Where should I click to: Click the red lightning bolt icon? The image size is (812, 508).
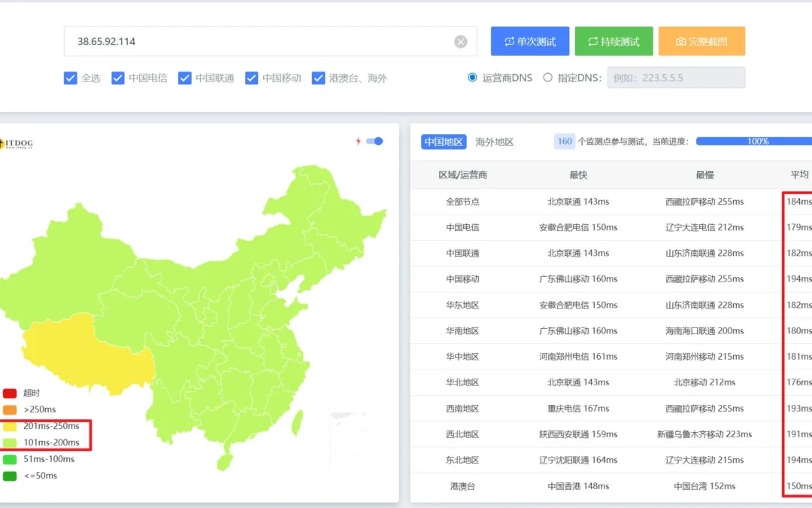(358, 141)
